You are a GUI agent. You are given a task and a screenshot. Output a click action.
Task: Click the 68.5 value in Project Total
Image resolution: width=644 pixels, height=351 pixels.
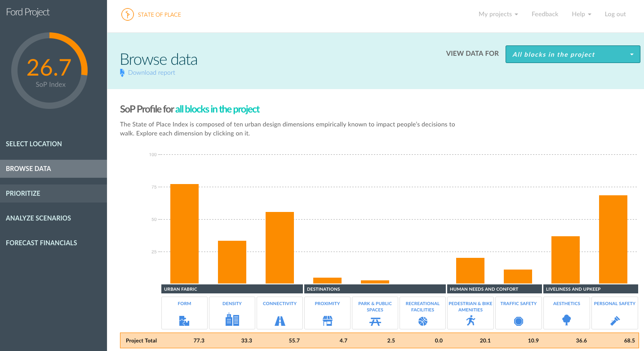pos(629,341)
